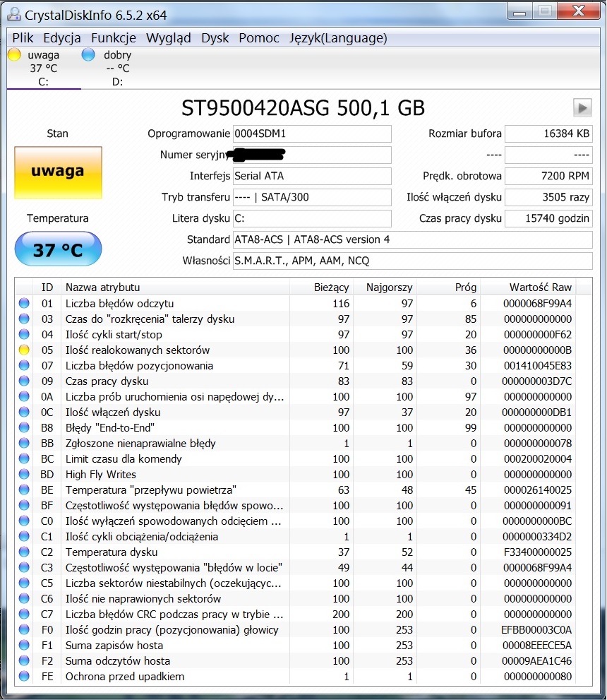The image size is (607, 700).
Task: Click blue status icon for attribute 0A
Action: click(x=24, y=396)
